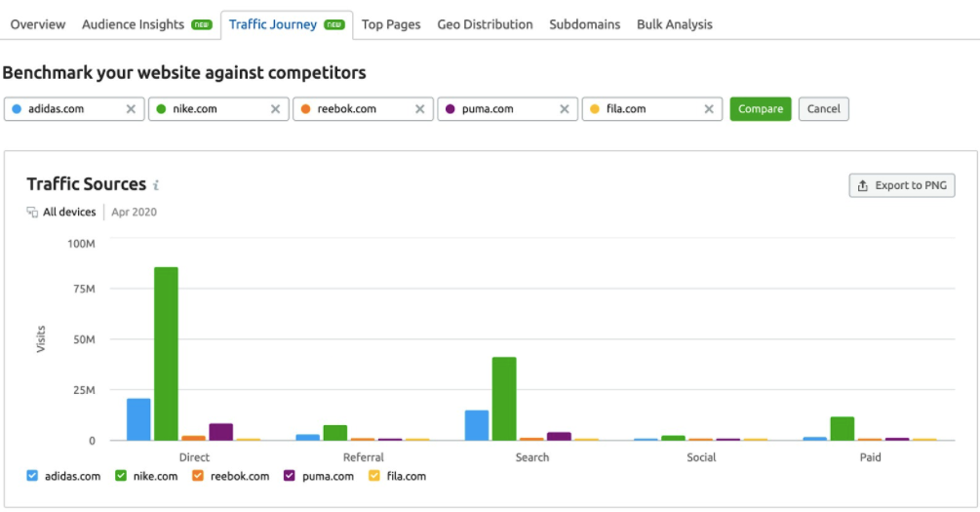
Task: Click the purple dot beside puma.com
Action: [x=450, y=109]
